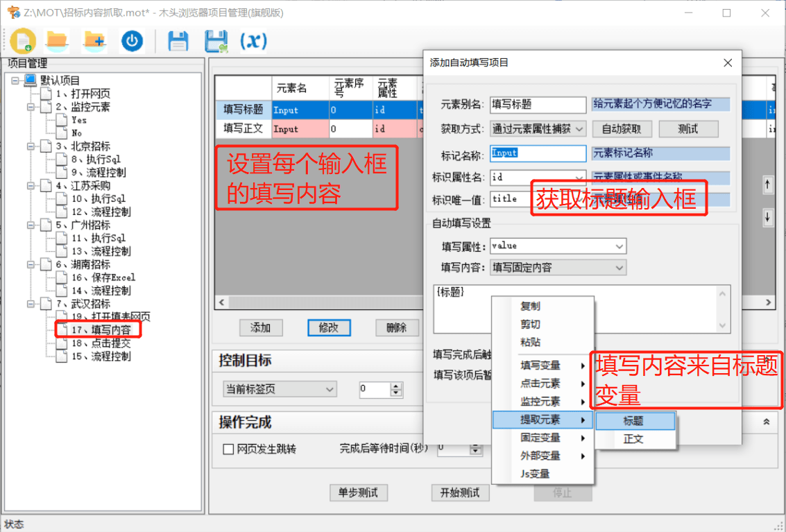Collapse the 2、监控元素 tree node
The height and width of the screenshot is (532, 786).
tap(31, 107)
